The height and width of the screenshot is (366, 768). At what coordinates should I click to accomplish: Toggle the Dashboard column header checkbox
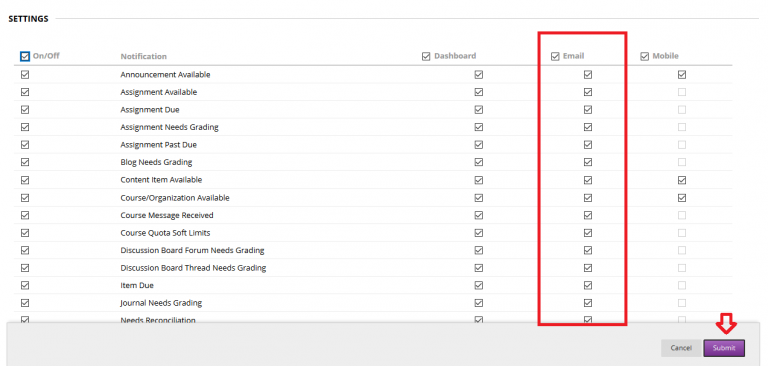click(x=426, y=56)
